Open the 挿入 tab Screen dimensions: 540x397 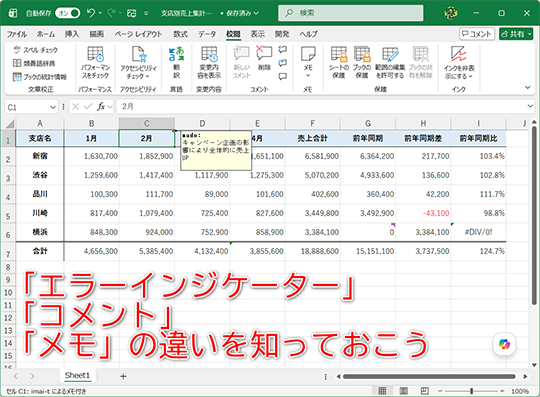72,34
